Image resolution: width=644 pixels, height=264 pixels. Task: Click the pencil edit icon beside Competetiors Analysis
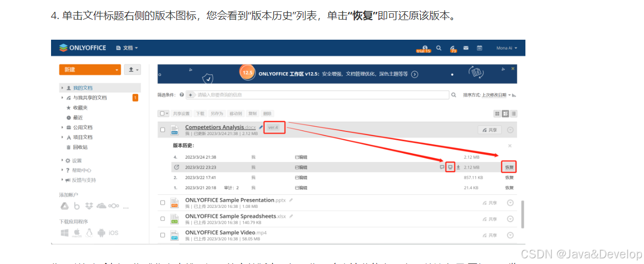261,127
